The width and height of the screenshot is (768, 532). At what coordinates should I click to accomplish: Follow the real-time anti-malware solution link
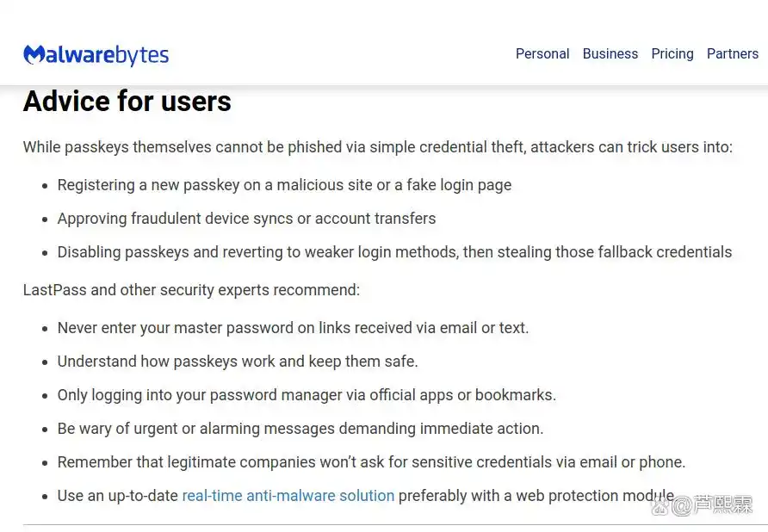click(288, 496)
